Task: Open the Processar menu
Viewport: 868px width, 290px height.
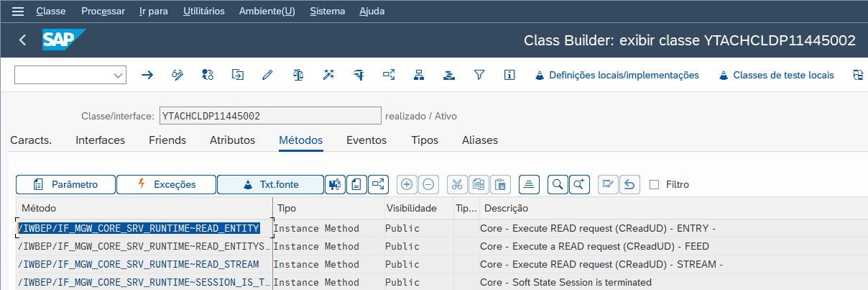Action: click(x=103, y=12)
